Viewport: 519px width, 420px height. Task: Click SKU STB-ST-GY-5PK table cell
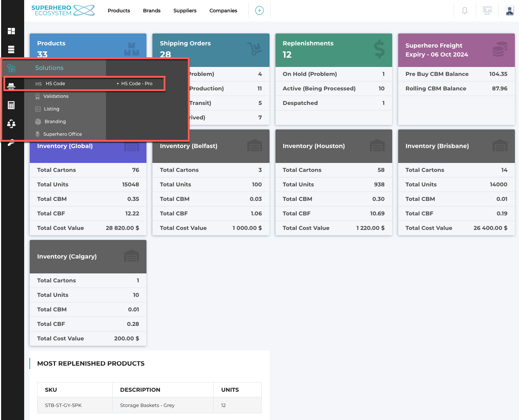(75, 405)
